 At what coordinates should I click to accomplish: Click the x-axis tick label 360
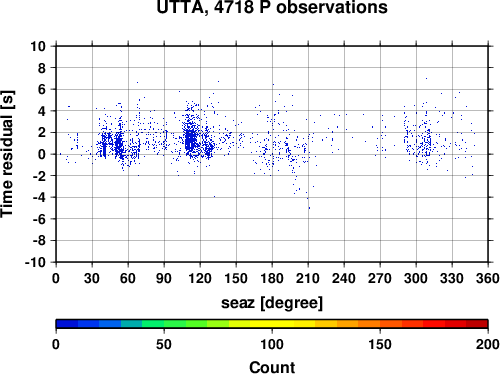click(x=488, y=278)
